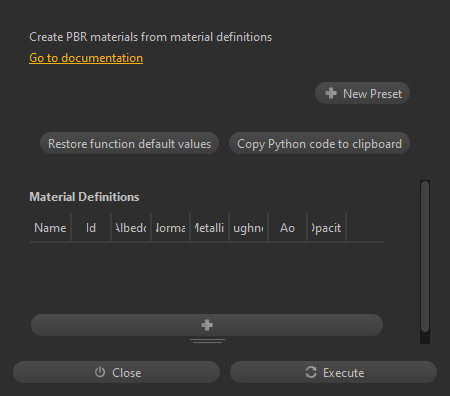Screen dimensions: 450x396
Task: Click the vertical scrollbar of the panel
Action: pos(425,256)
